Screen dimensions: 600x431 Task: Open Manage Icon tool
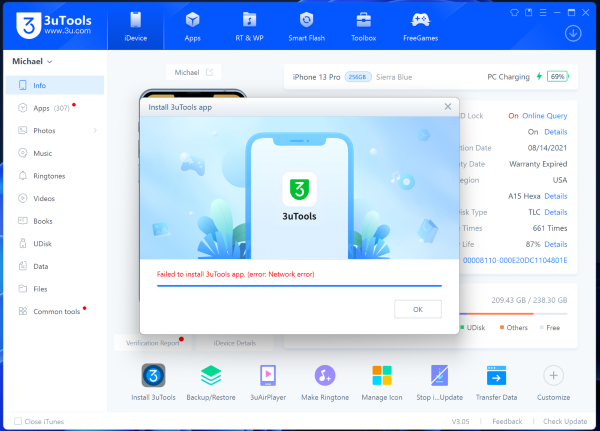(382, 382)
